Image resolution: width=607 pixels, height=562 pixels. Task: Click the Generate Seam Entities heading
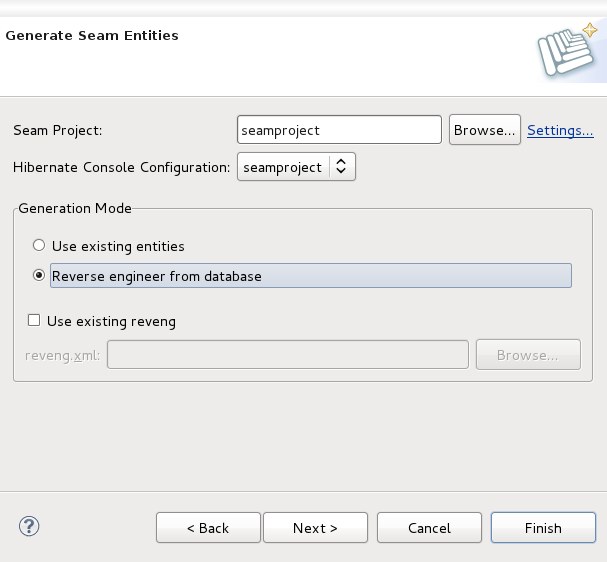coord(92,36)
